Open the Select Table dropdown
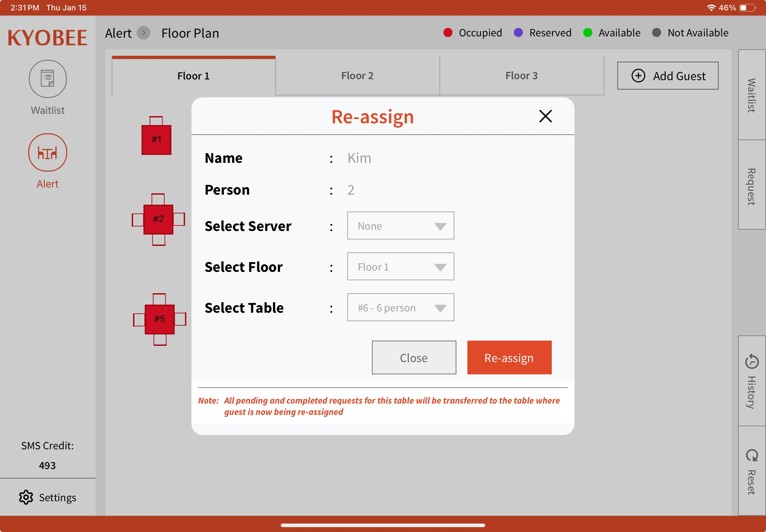Viewport: 766px width, 532px height. pos(400,307)
